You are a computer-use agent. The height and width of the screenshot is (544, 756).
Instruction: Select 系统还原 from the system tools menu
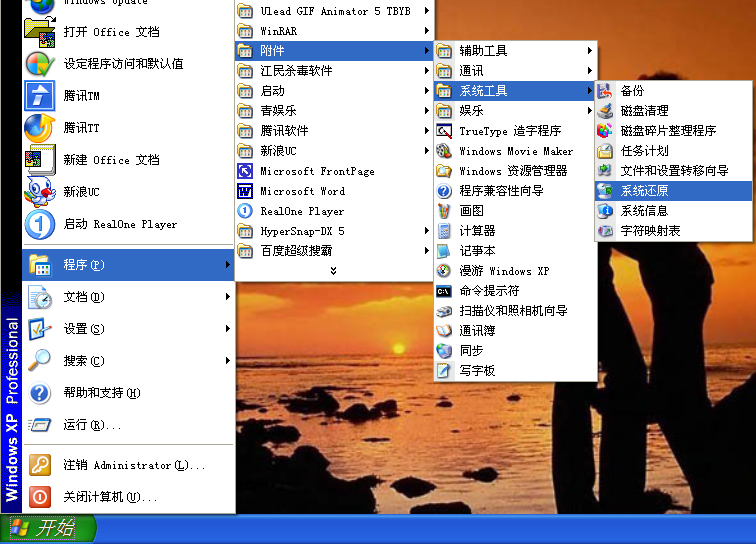click(644, 191)
